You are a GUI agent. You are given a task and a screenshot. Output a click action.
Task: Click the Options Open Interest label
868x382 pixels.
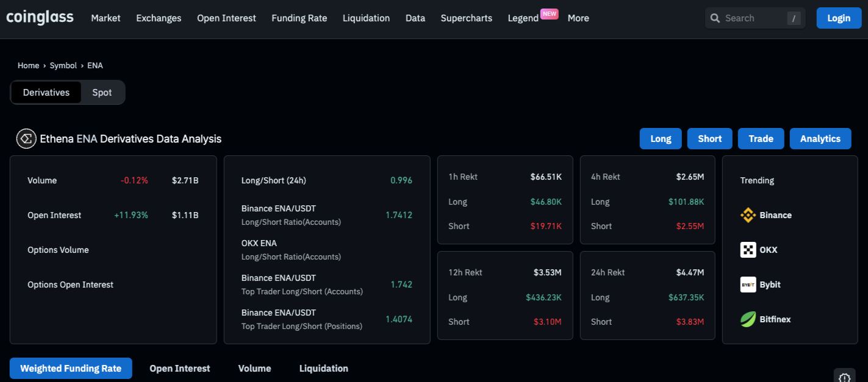click(70, 285)
